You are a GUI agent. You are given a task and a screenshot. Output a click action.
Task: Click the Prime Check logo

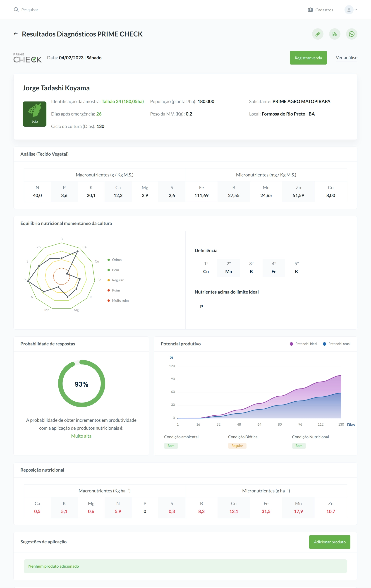click(x=27, y=58)
